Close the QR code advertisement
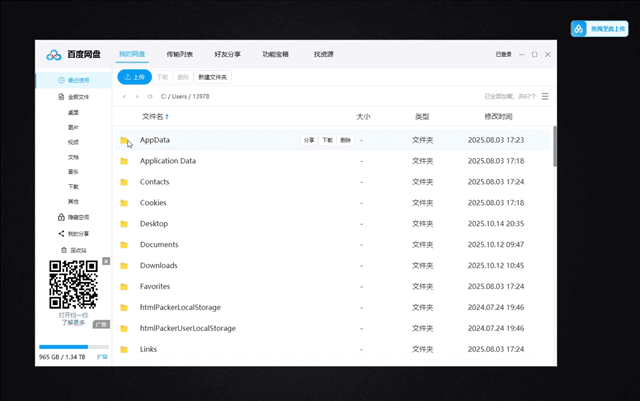Screen dimensions: 640x401 (106, 261)
